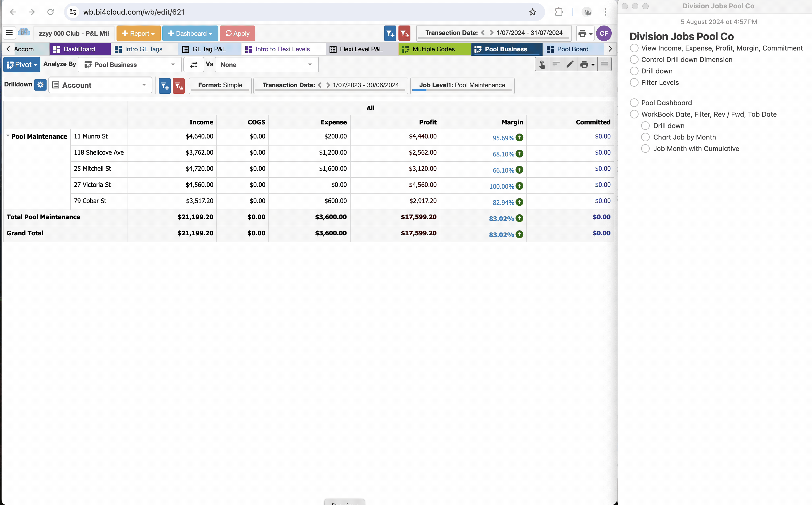Collapse the Pool Maintenance row group
The height and width of the screenshot is (505, 812).
8,136
